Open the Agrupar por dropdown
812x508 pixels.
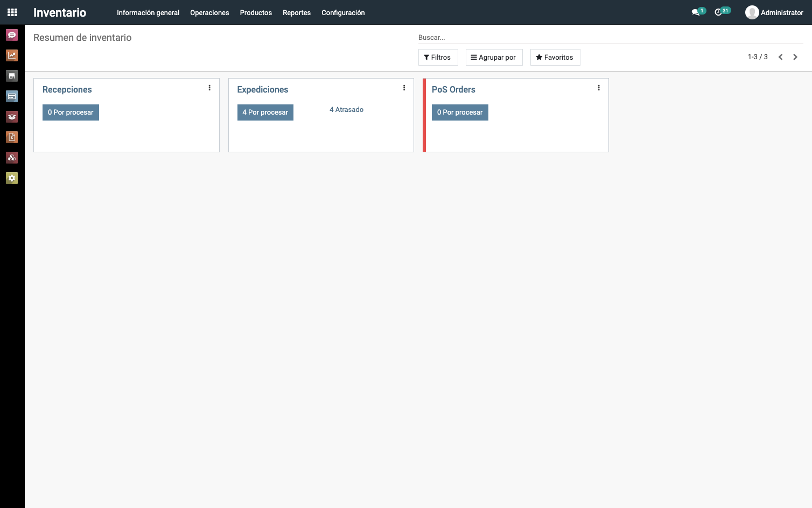[x=494, y=58]
